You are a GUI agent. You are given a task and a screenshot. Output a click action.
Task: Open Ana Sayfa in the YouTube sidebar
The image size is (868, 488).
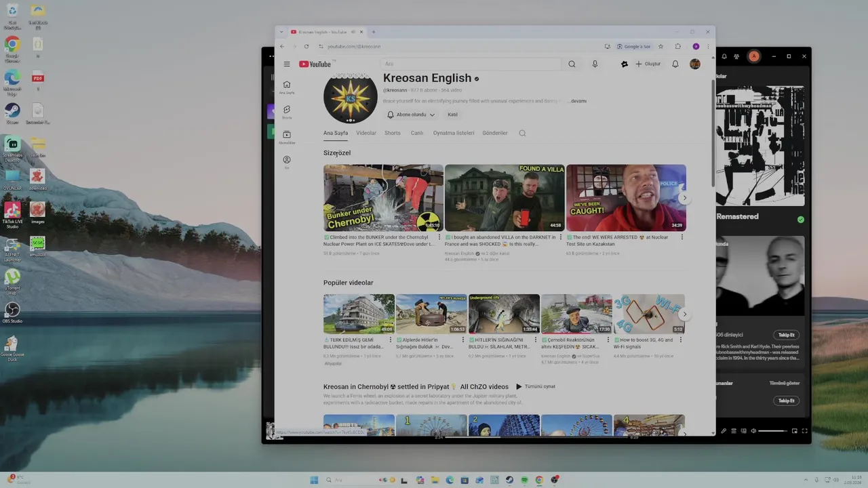click(x=287, y=87)
